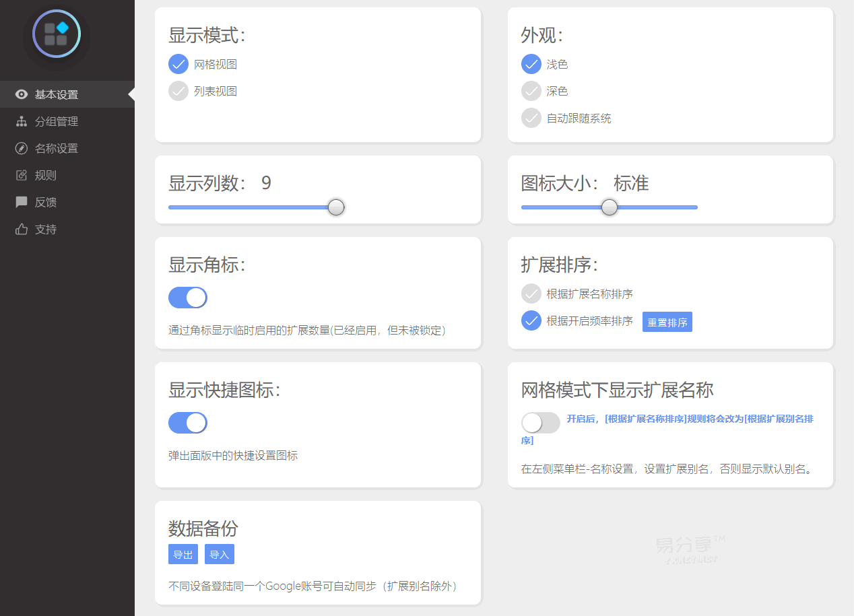Adjust the 显示列数 slider handle
This screenshot has height=616, width=854.
[x=335, y=207]
